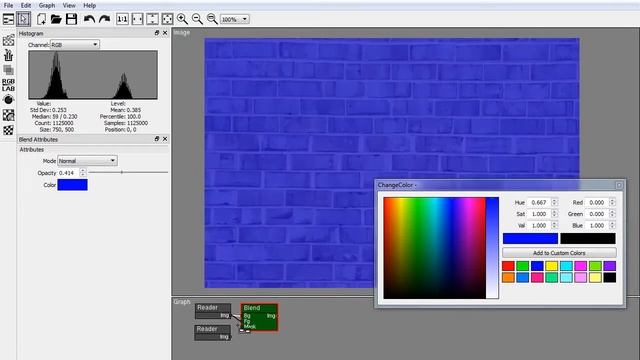This screenshot has width=640, height=360.
Task: Adjust the Hue value stepper
Action: click(x=554, y=202)
